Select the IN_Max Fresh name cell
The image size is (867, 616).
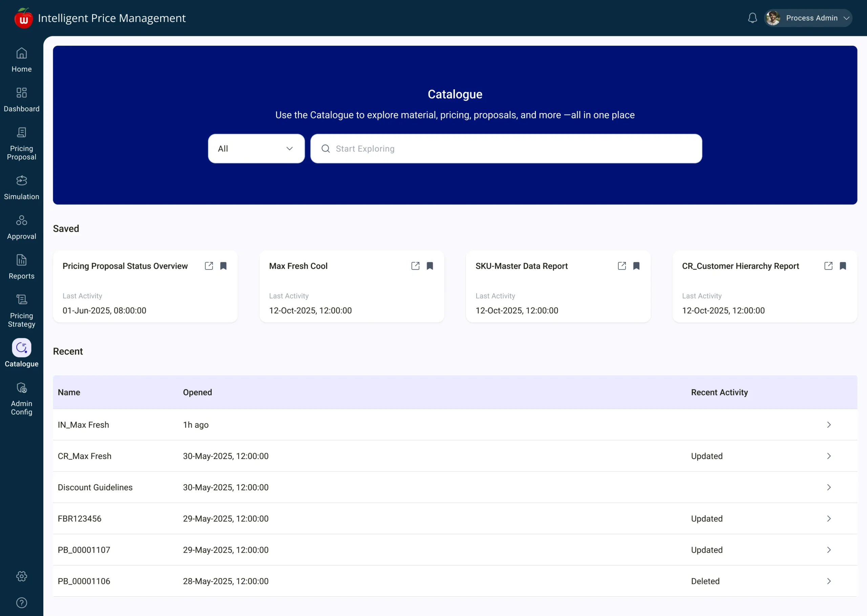(83, 425)
